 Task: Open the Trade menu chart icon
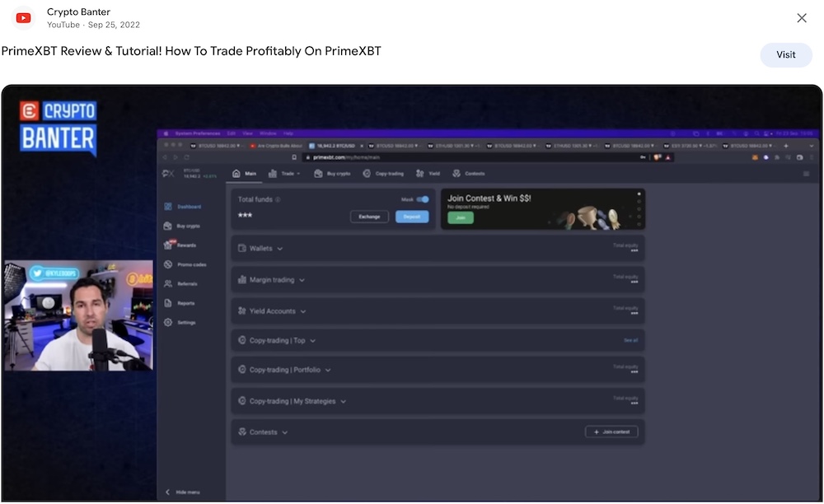click(273, 173)
